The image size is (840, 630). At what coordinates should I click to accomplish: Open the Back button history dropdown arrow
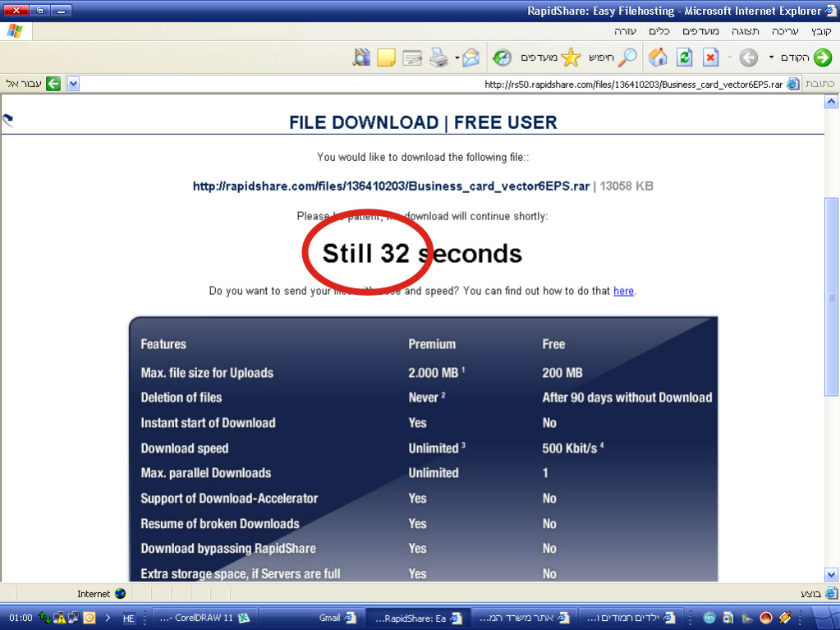pos(771,57)
